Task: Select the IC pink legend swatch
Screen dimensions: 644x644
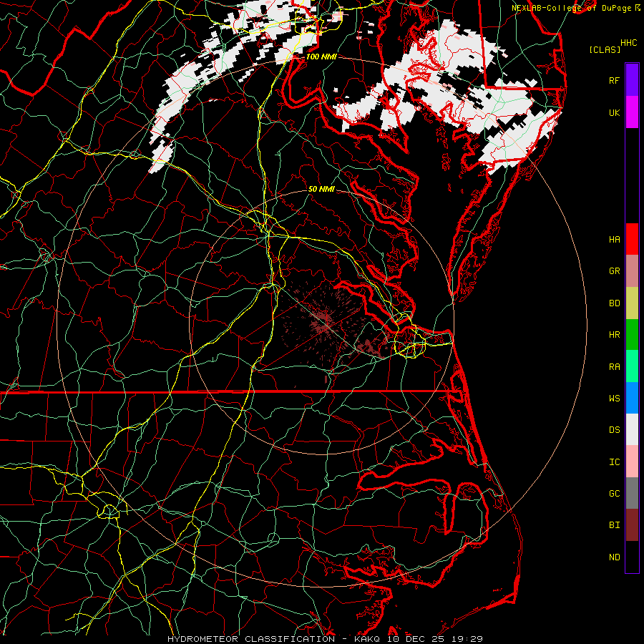Action: (x=632, y=462)
